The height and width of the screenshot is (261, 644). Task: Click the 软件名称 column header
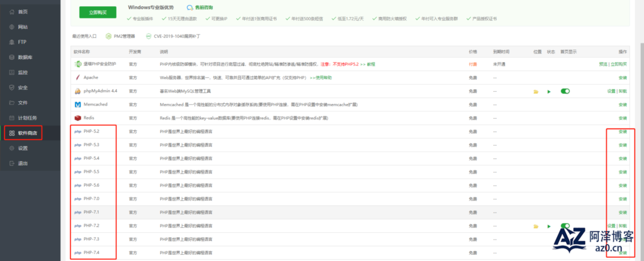82,52
